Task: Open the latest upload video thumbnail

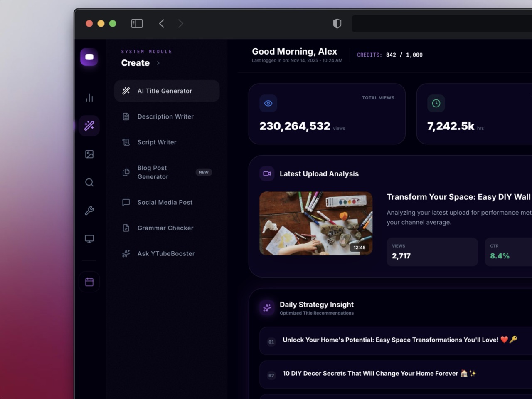Action: (x=316, y=223)
